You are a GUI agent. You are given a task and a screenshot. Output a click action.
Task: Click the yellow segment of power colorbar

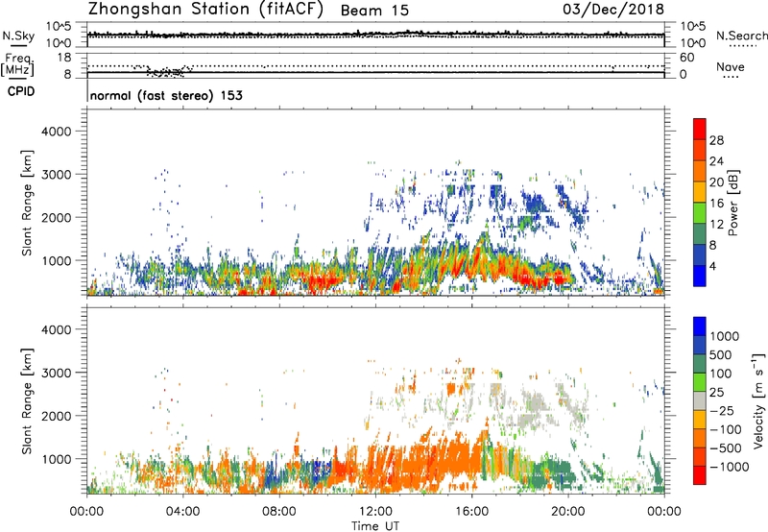tap(700, 192)
